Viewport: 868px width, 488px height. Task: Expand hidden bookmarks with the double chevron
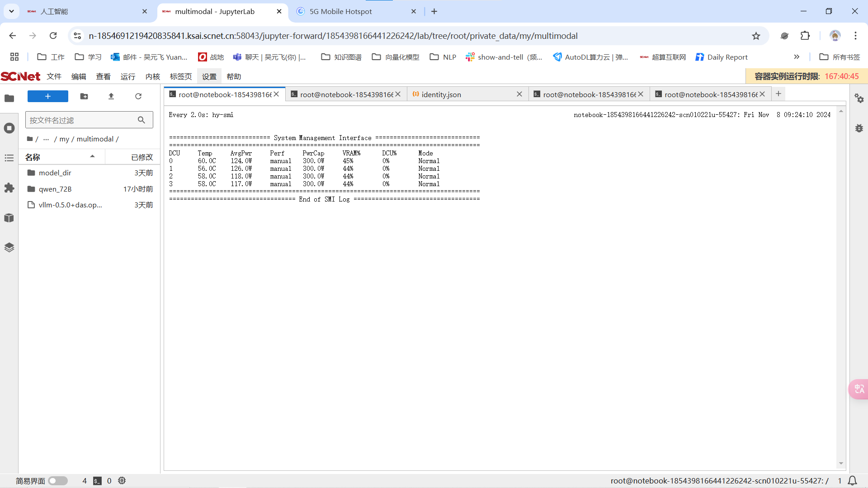pyautogui.click(x=797, y=57)
